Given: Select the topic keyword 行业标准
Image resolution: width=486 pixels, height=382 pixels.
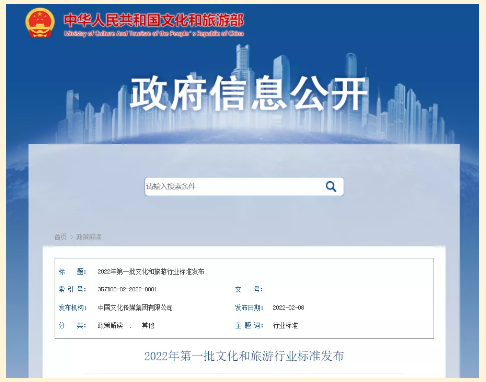Looking at the screenshot, I should (x=285, y=325).
